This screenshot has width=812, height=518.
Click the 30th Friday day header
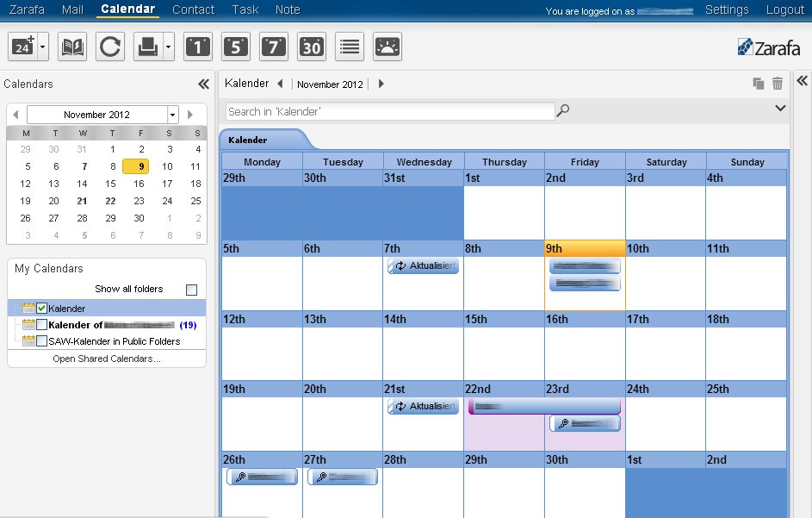click(x=585, y=460)
